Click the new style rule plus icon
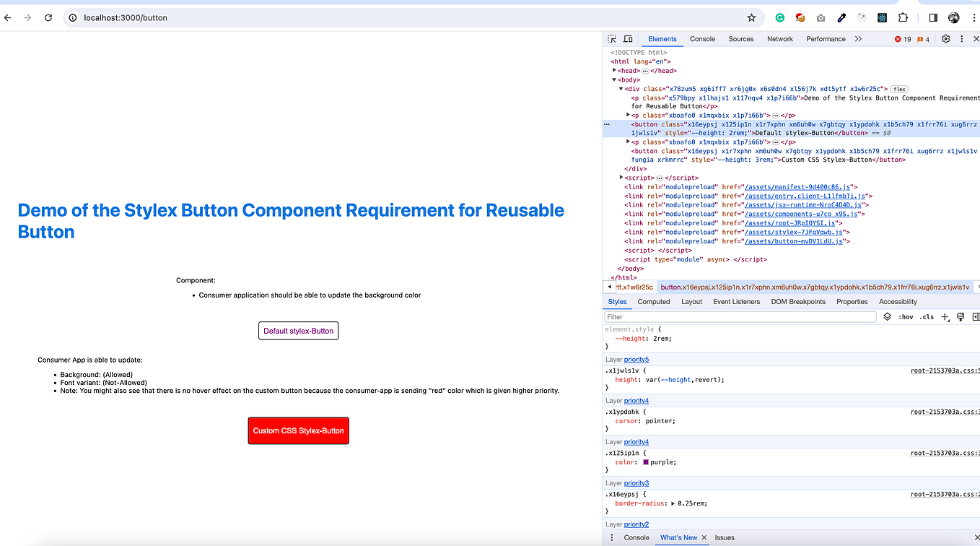 coord(946,316)
